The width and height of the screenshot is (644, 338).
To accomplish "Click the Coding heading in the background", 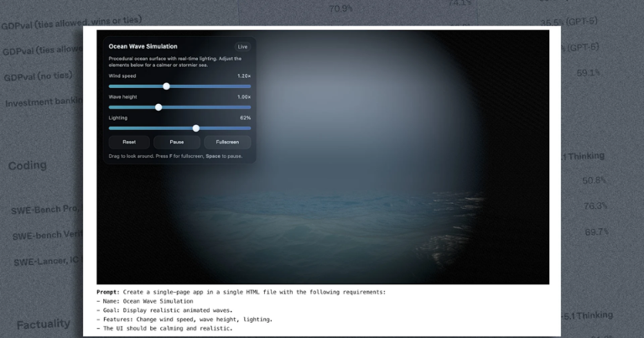I will tap(28, 166).
